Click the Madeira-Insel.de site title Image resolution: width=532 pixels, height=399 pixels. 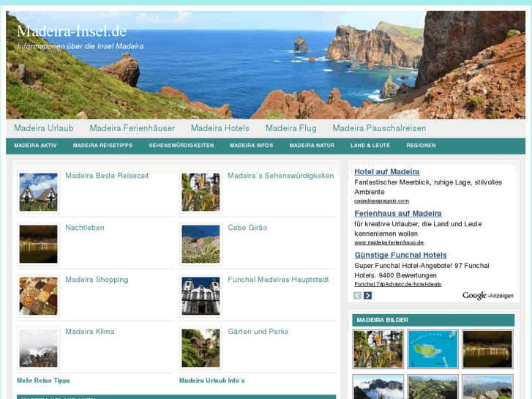pyautogui.click(x=72, y=31)
